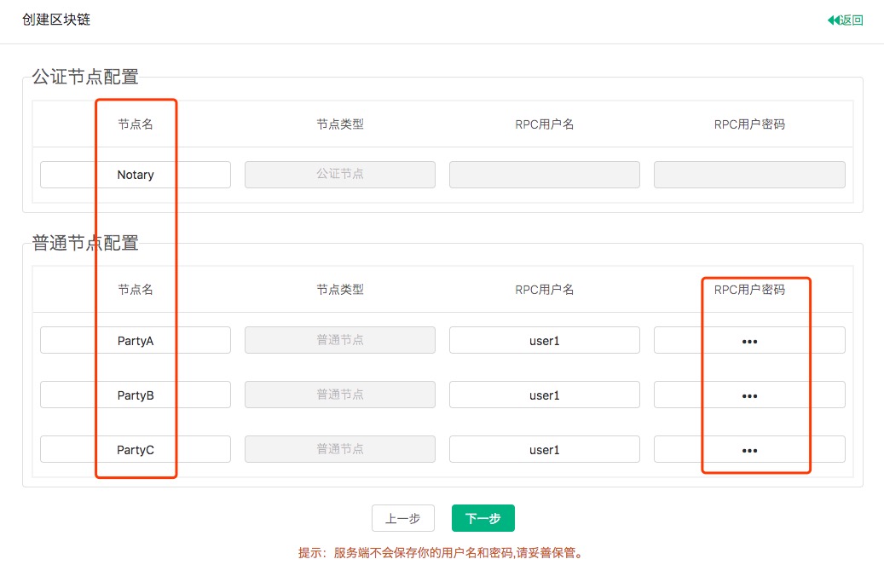Screen dimensions: 884x588
Task: Click RPC用户名 header in notary table
Action: click(545, 124)
